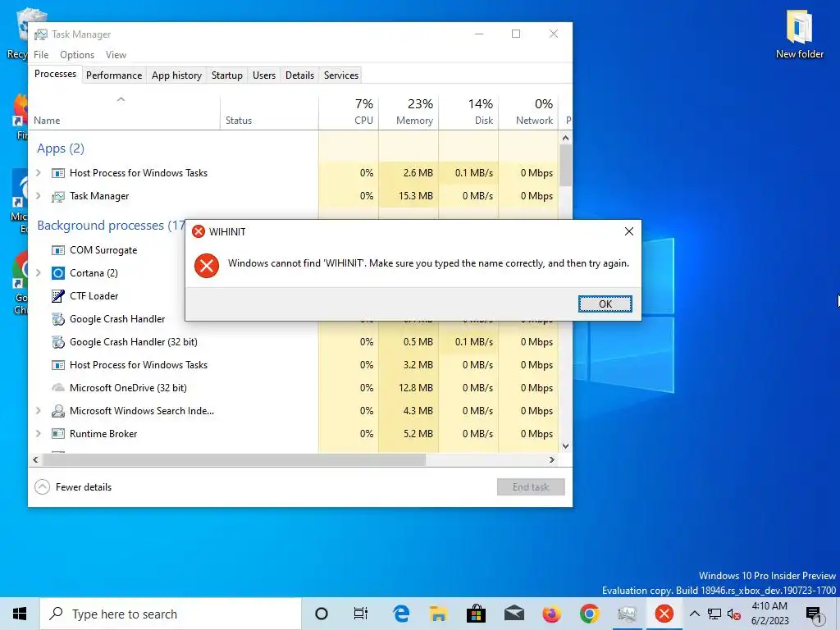Screen dimensions: 840x630
Task: Collapse view with Fewer details chevron
Action: (42, 487)
